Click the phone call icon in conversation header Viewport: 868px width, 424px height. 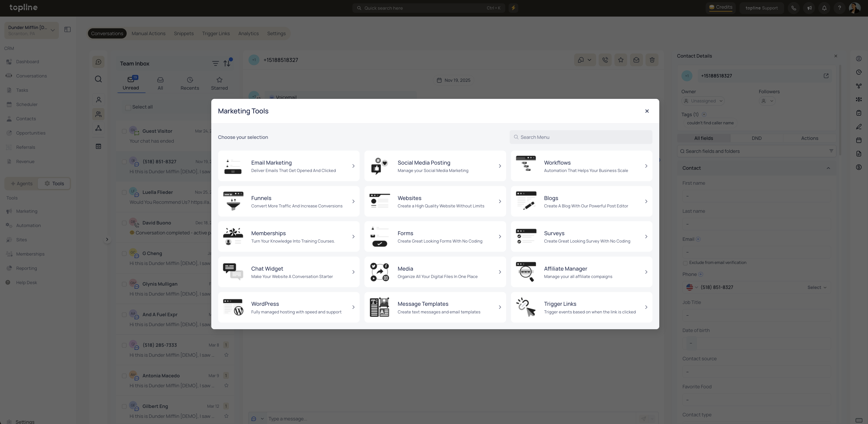(x=605, y=60)
